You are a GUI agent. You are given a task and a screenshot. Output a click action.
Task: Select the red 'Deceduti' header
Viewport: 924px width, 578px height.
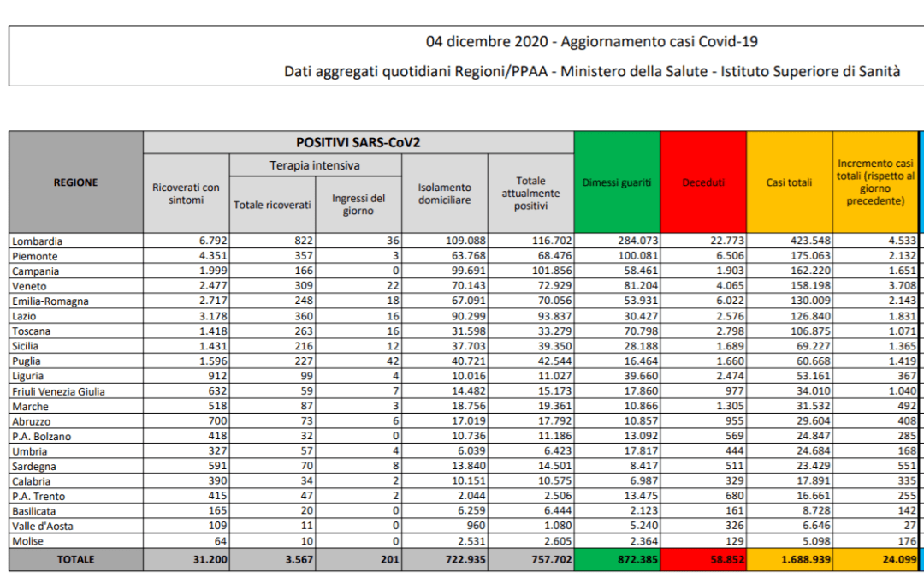tap(703, 182)
